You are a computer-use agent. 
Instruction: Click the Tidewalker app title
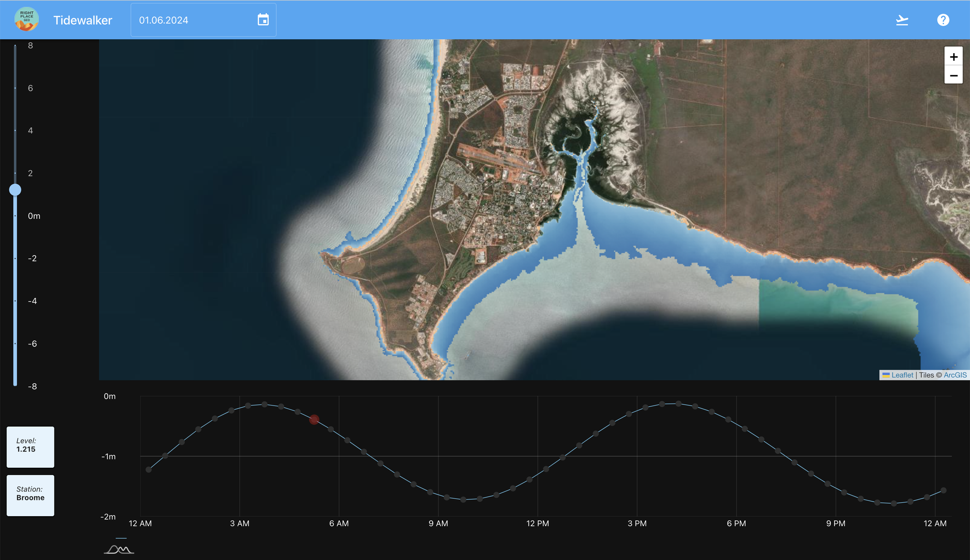(83, 20)
